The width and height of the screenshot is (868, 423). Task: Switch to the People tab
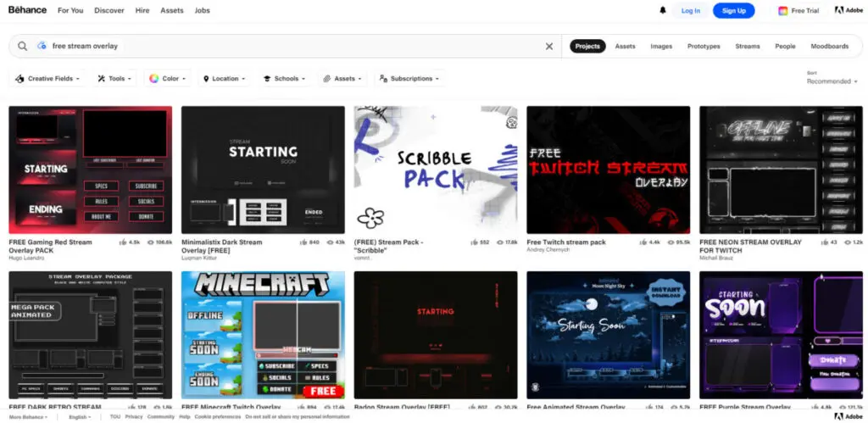(x=785, y=47)
